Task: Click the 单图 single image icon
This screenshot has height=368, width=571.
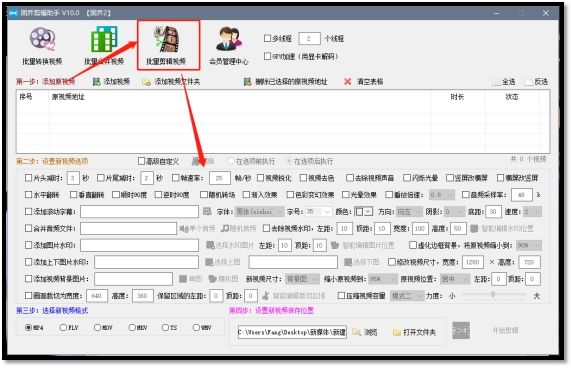Action: point(190,279)
